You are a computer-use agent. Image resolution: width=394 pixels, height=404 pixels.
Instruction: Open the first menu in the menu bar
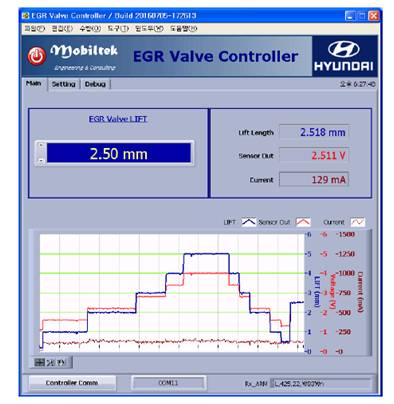click(x=34, y=29)
